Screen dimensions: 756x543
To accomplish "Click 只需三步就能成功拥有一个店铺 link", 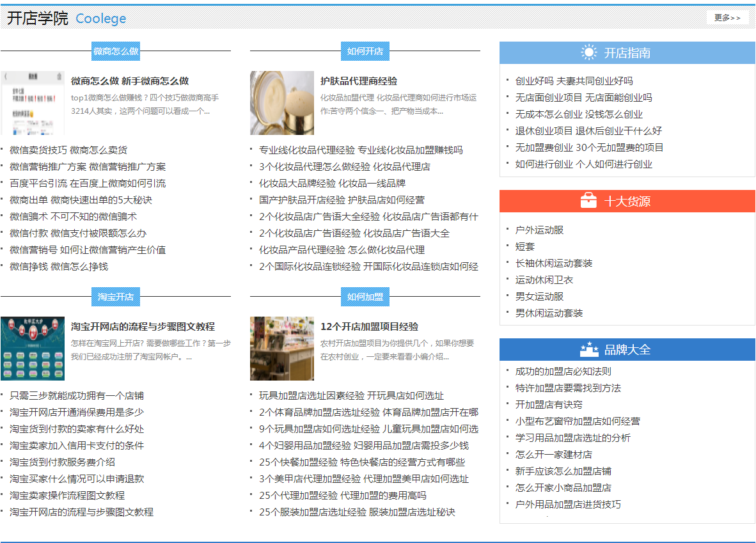I will [77, 395].
